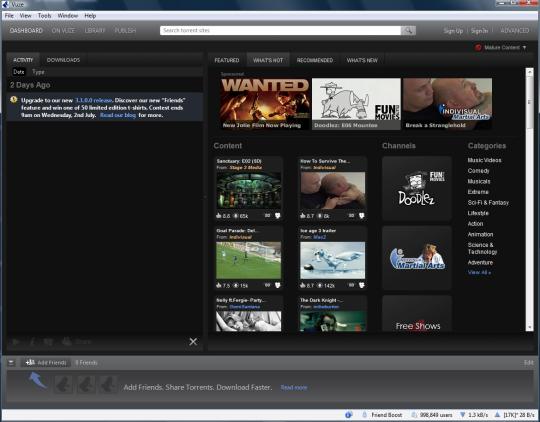The image size is (540, 422).
Task: Click the Sign In link
Action: pos(479,31)
